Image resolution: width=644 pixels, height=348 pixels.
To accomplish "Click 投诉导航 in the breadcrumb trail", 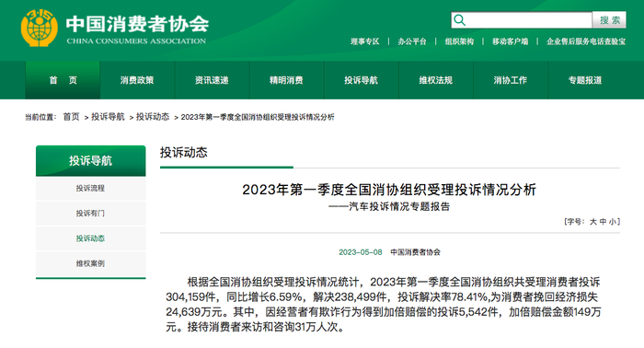I will click(108, 117).
